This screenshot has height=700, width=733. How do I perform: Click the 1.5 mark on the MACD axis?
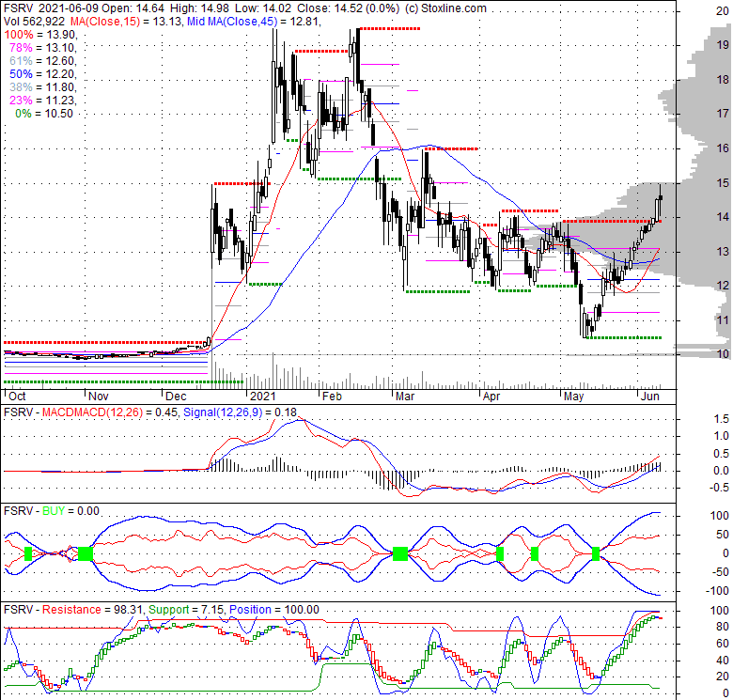(722, 419)
